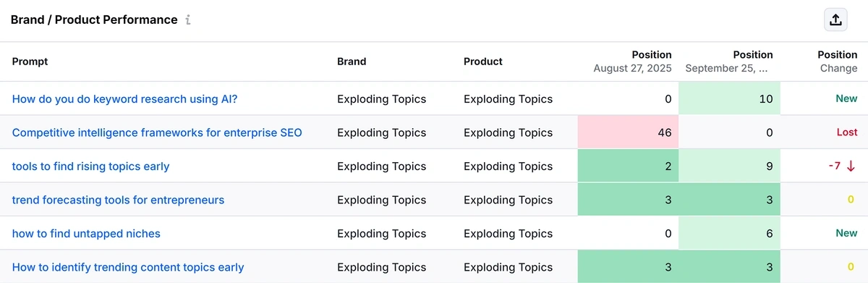The image size is (868, 283).
Task: Click the Product column header
Action: pos(483,62)
